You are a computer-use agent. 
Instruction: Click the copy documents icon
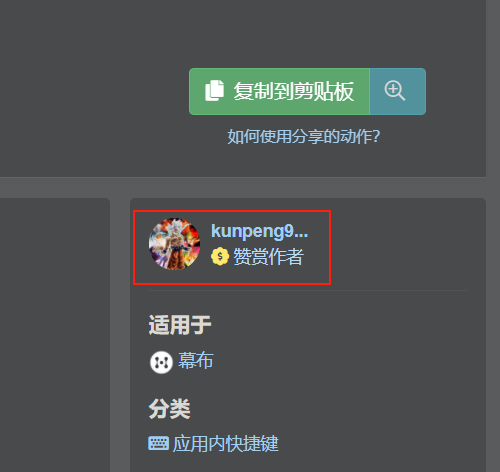214,90
